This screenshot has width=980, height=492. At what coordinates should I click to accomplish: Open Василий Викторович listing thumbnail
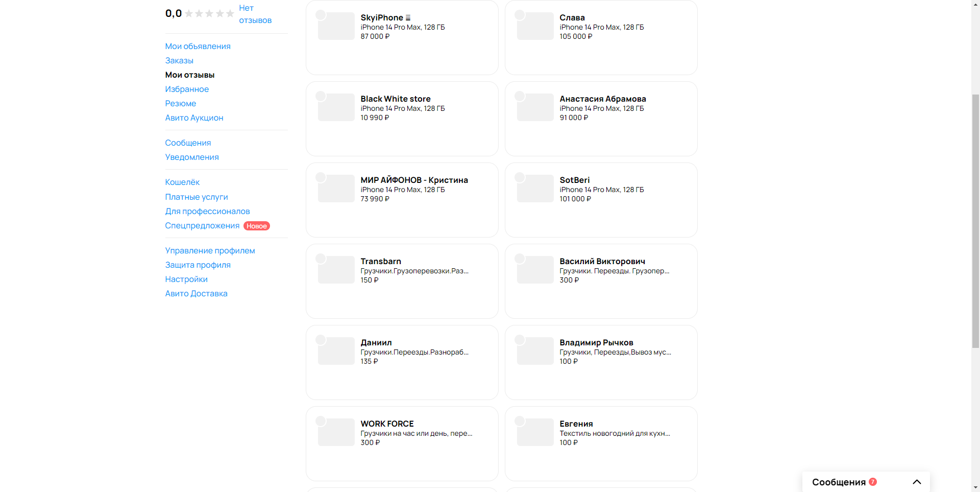click(535, 270)
